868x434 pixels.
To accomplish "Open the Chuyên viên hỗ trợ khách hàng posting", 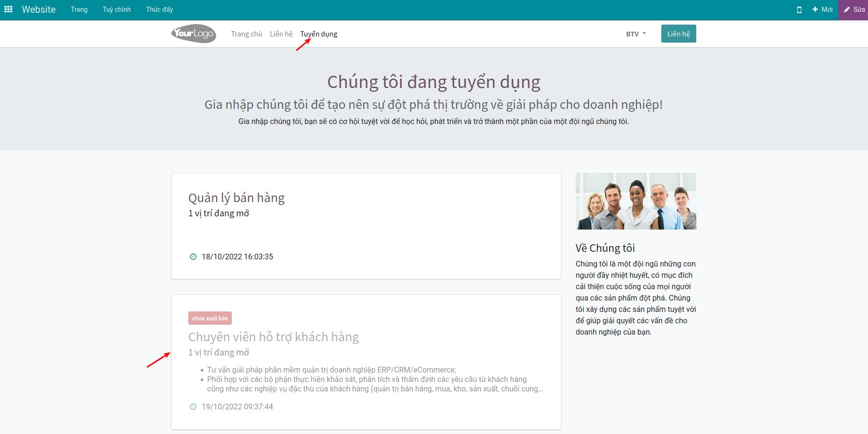I will [273, 337].
